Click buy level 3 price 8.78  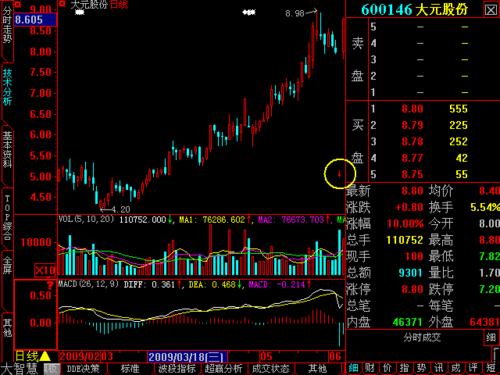(x=412, y=142)
